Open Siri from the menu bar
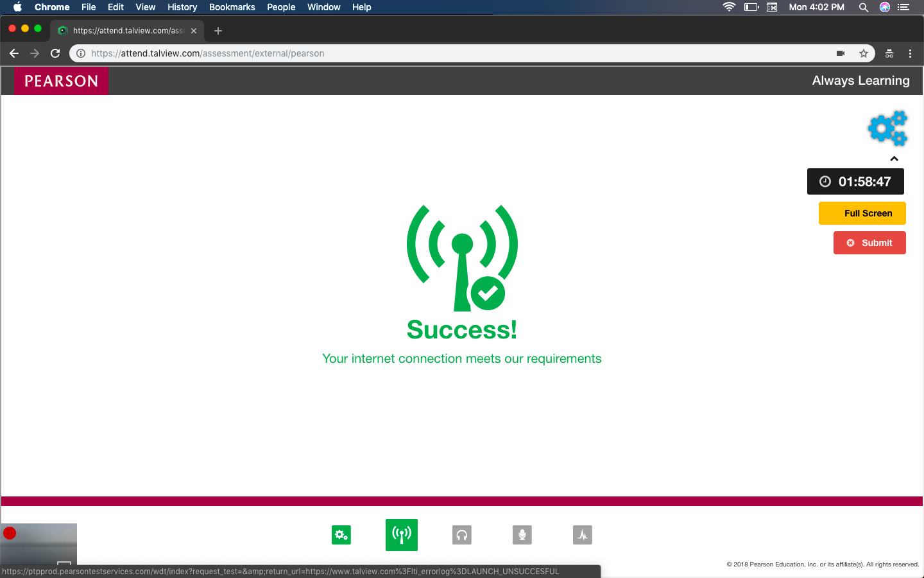The height and width of the screenshot is (578, 924). 885,7
